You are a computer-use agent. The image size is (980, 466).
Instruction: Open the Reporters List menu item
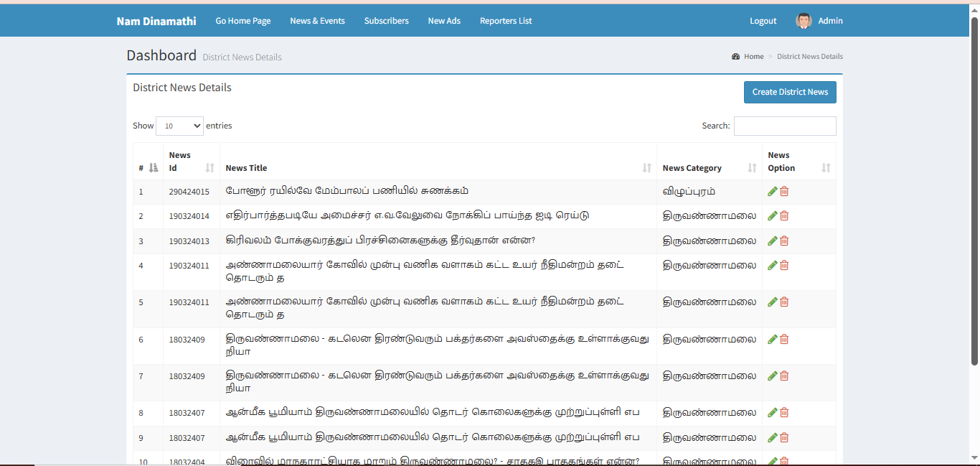point(506,21)
